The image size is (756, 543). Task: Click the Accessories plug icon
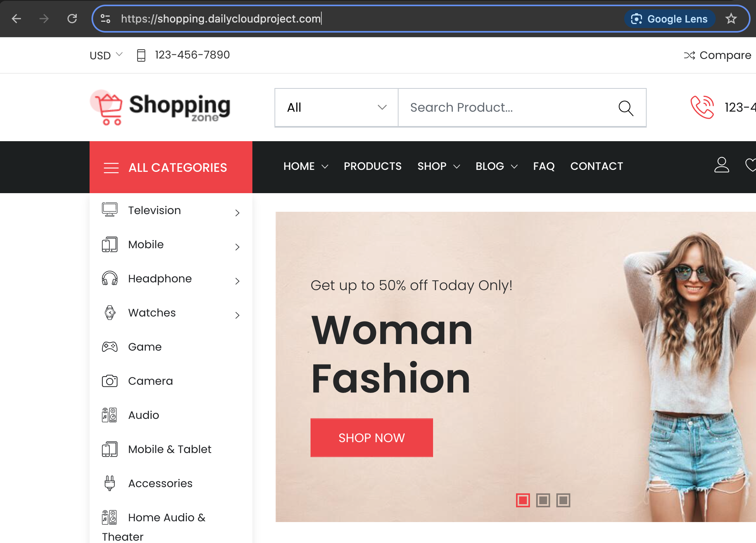(x=110, y=483)
